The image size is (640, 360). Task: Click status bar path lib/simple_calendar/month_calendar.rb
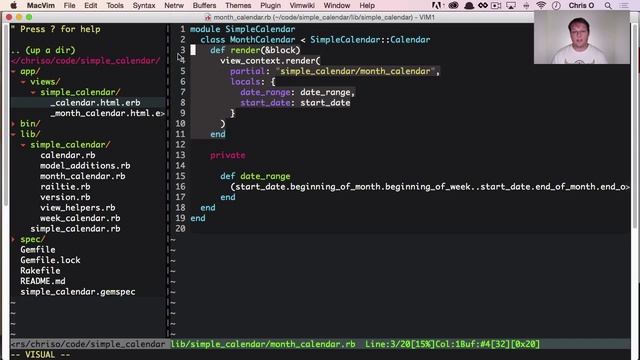(263, 344)
